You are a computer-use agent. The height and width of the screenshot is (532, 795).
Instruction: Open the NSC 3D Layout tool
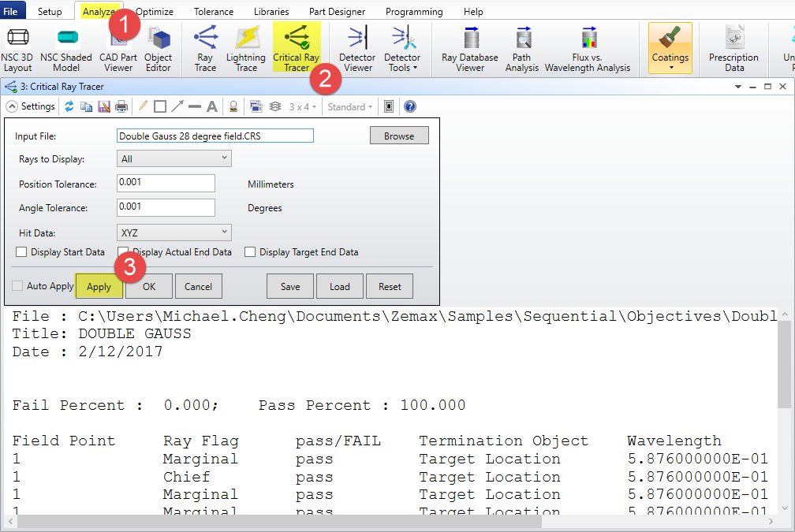click(x=17, y=50)
